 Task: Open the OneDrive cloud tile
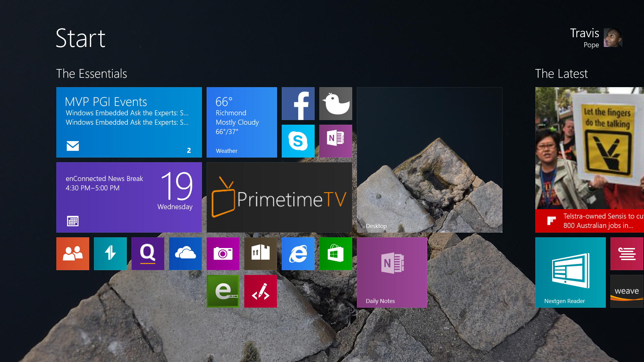(185, 254)
